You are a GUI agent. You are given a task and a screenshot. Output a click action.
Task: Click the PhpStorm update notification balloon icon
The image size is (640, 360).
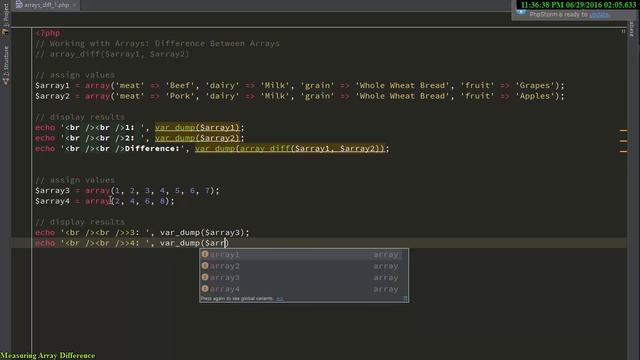(521, 13)
